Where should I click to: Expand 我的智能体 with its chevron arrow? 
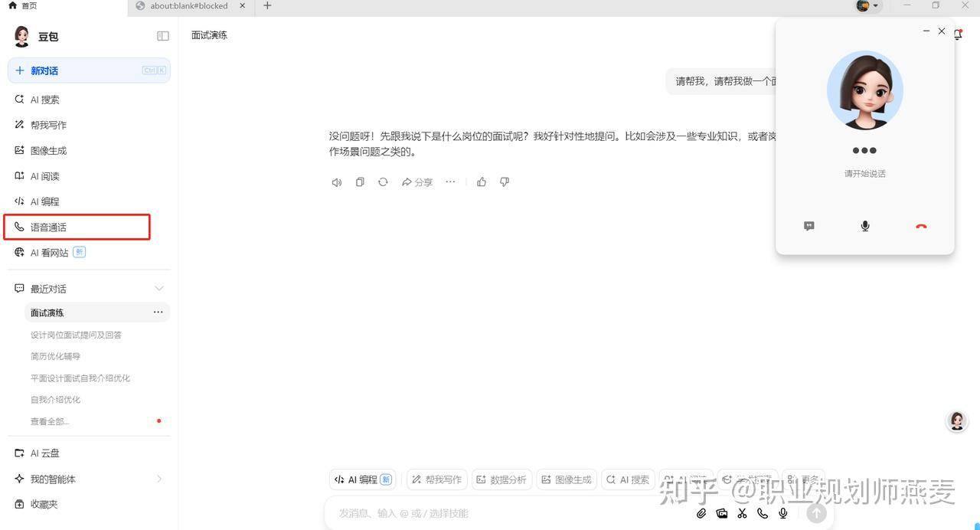159,479
